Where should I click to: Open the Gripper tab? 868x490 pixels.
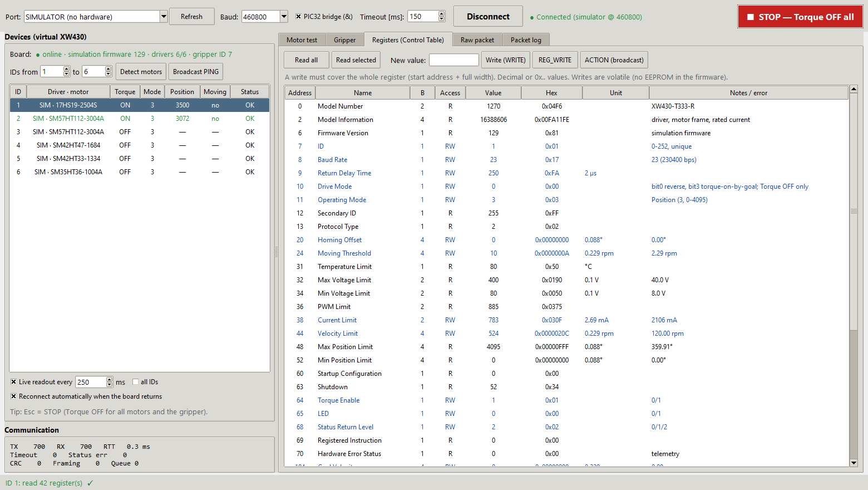(344, 40)
